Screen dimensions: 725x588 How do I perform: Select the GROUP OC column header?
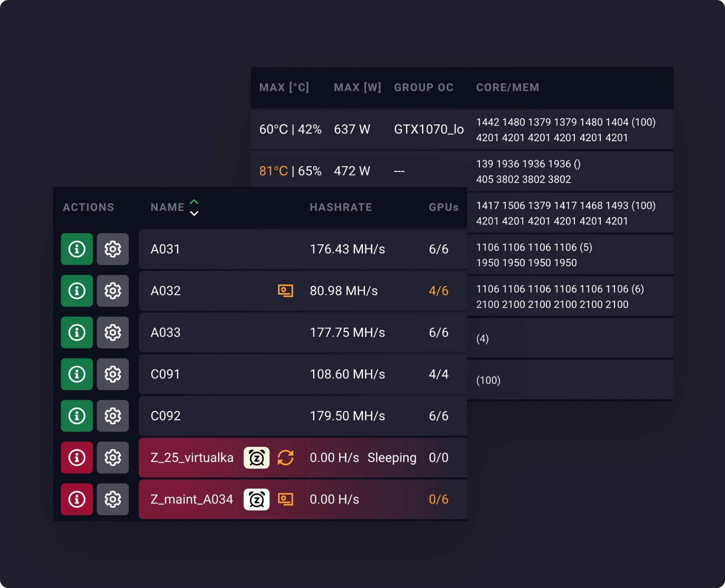click(423, 87)
